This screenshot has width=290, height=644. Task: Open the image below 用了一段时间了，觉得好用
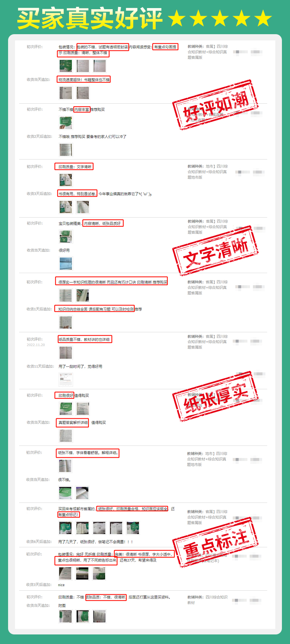pyautogui.click(x=66, y=379)
